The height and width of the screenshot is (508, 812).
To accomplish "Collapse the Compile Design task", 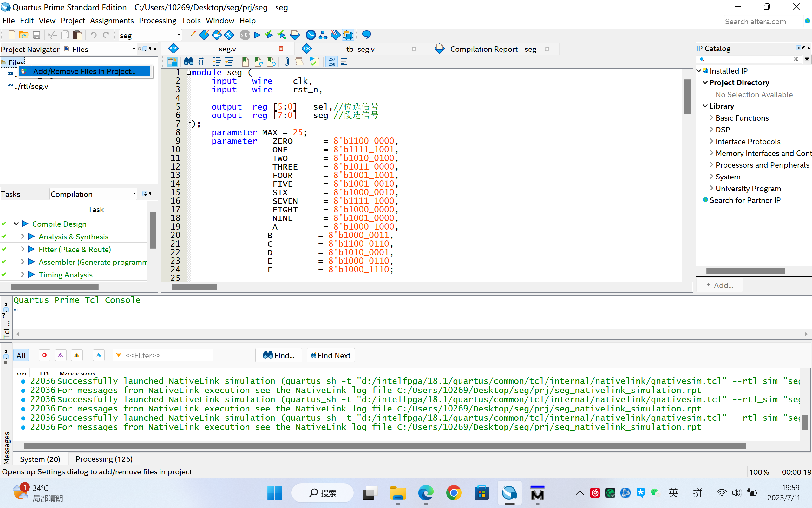I will pyautogui.click(x=16, y=224).
